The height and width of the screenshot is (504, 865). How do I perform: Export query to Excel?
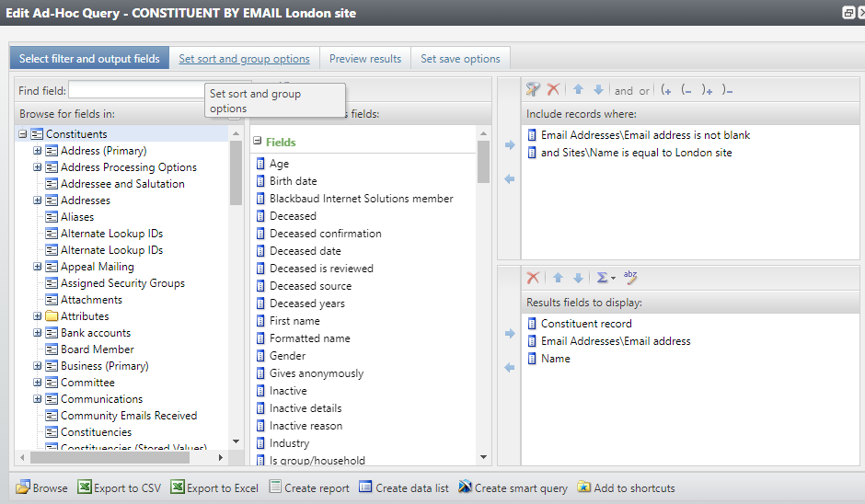click(x=214, y=488)
